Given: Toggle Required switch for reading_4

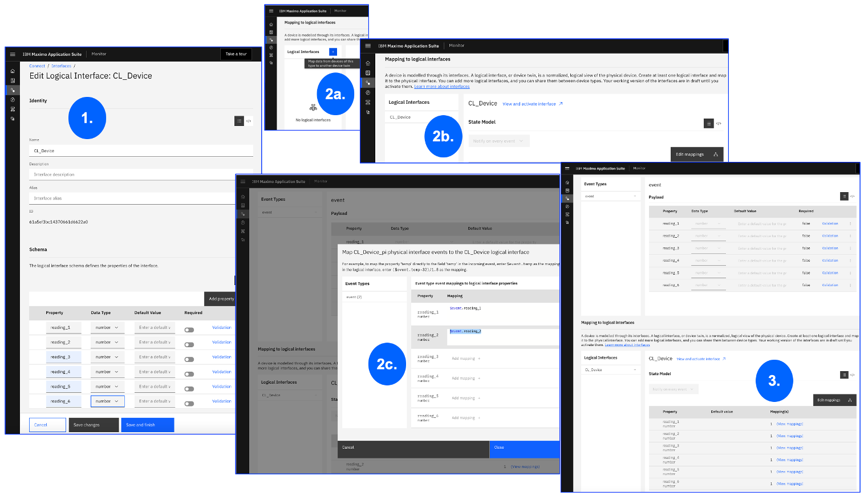Looking at the screenshot, I should 189,375.
